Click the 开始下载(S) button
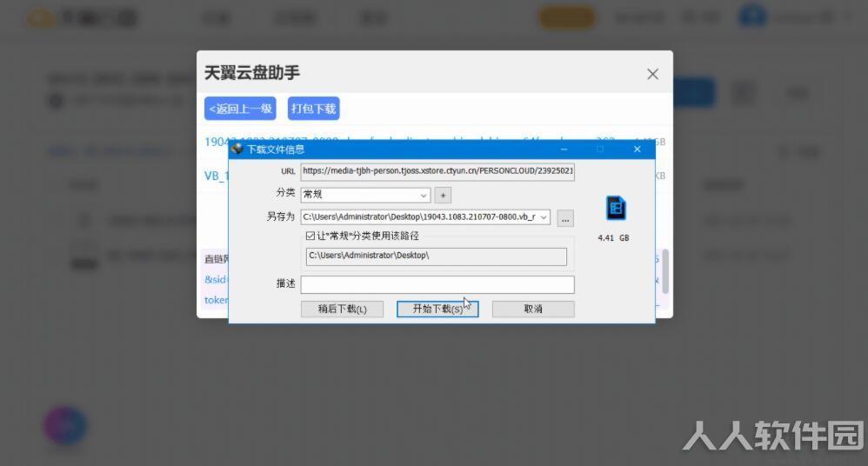 (x=437, y=309)
